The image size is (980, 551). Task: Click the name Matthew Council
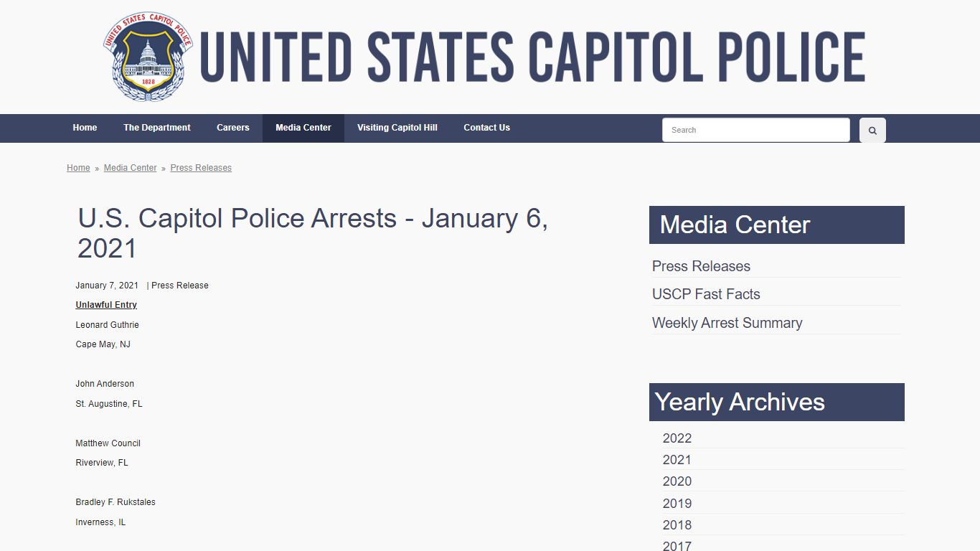click(108, 443)
